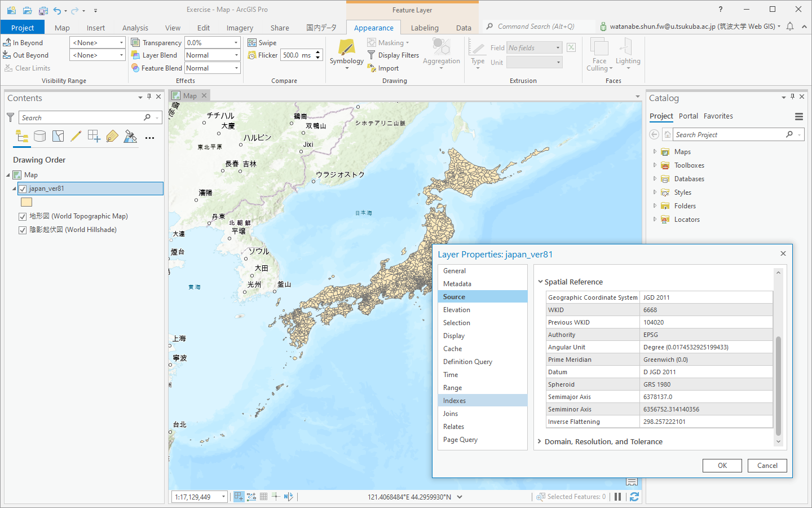812x508 pixels.
Task: Click the Undo arrow
Action: point(57,10)
